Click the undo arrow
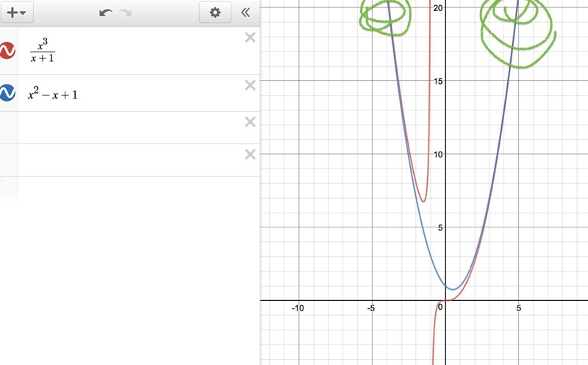588x365 pixels. point(106,13)
